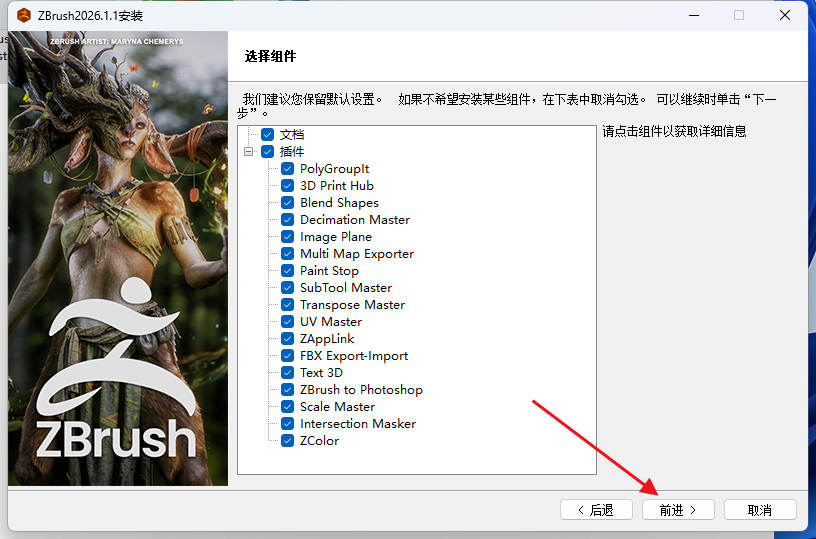The image size is (816, 539).
Task: Disable the Intersection Masker checkbox
Action: point(287,424)
